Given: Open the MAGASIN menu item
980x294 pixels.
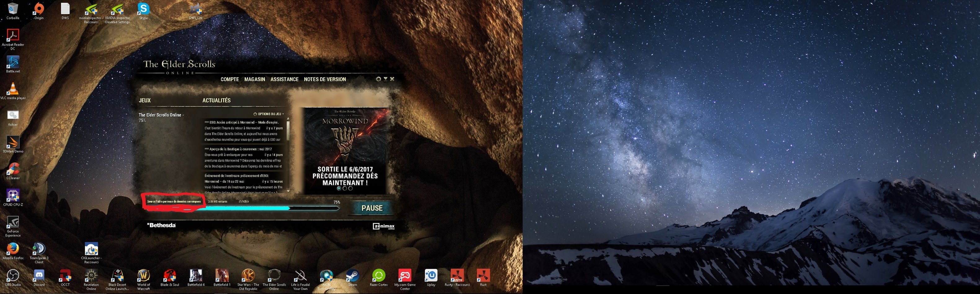Looking at the screenshot, I should coord(254,79).
